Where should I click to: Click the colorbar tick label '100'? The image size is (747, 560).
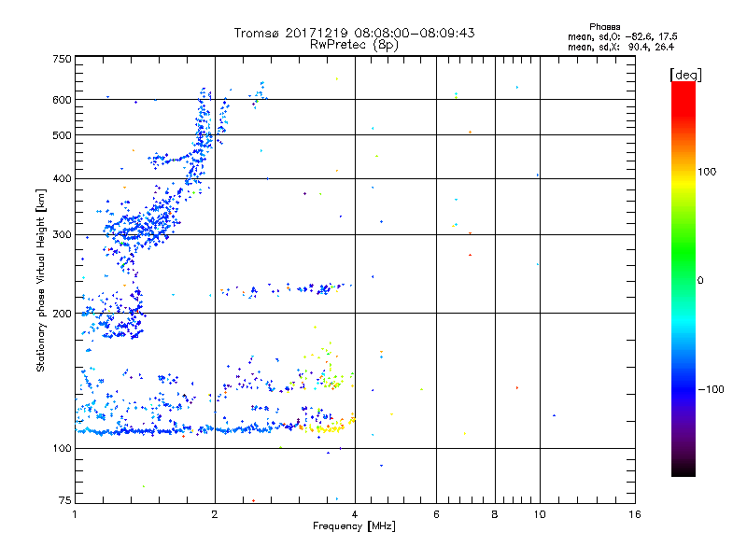[x=707, y=172]
